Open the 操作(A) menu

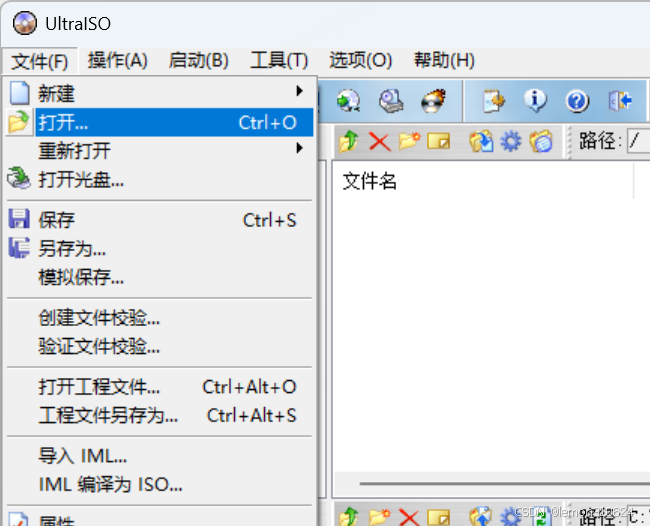[118, 61]
